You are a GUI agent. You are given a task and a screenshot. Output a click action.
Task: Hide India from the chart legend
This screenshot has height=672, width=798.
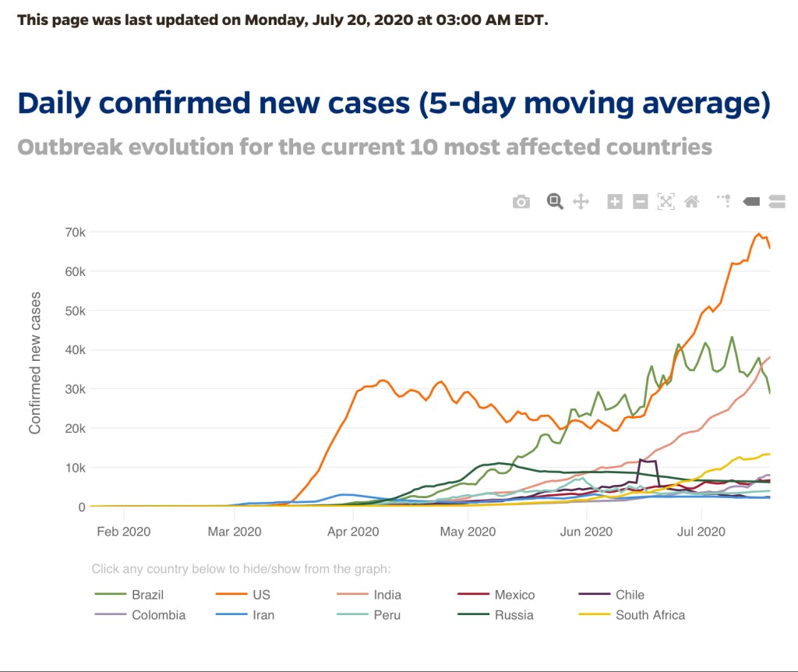(x=387, y=595)
